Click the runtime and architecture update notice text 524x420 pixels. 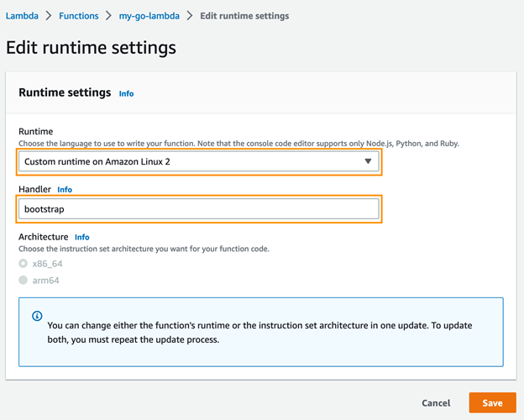(x=260, y=332)
